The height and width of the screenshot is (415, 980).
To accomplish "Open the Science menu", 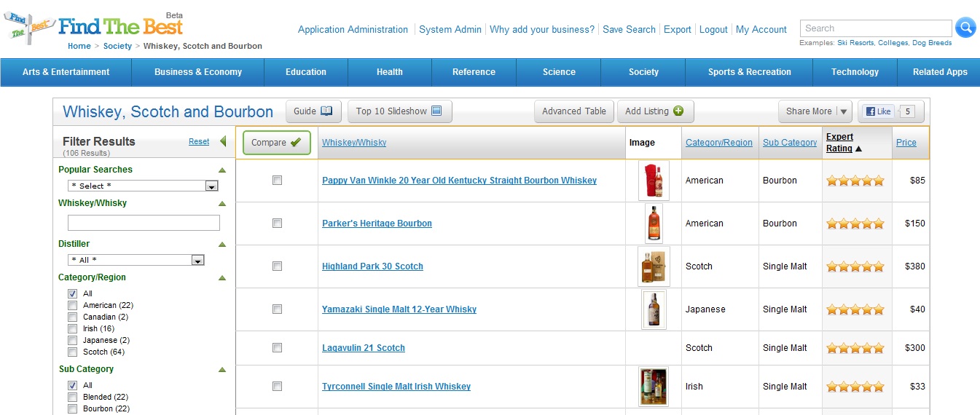I will tap(559, 72).
